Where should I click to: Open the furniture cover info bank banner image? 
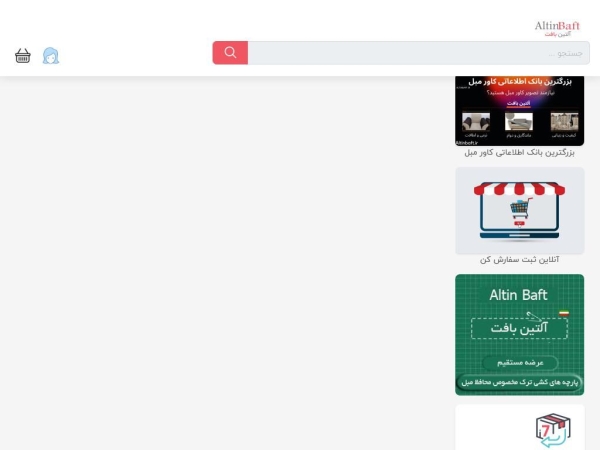point(520,111)
